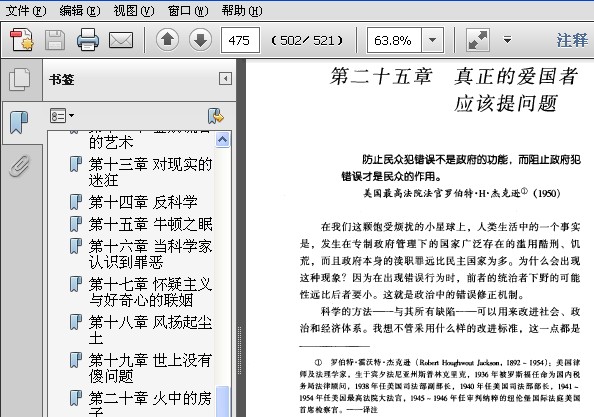Go to next page with down arrow
This screenshot has width=594, height=417.
(200, 39)
